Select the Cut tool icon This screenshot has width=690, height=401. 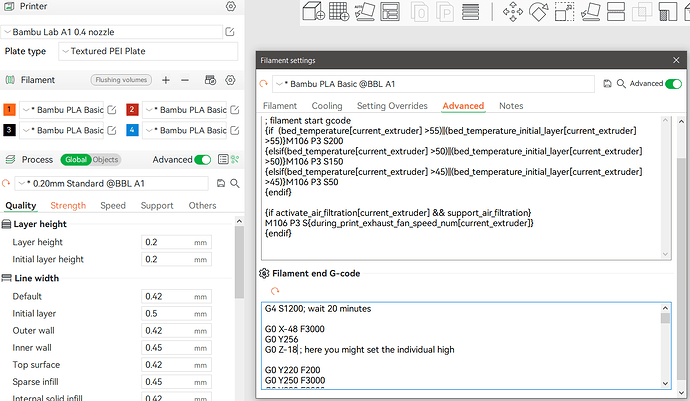(616, 11)
